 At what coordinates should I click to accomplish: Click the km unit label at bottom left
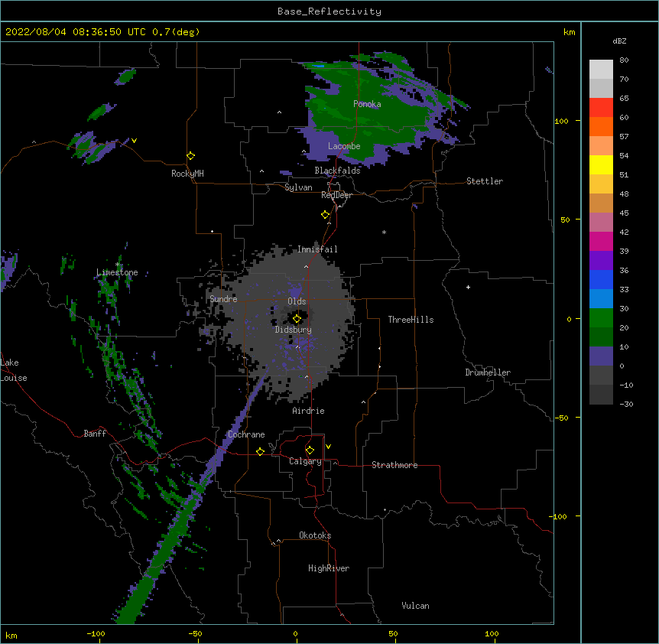click(11, 635)
